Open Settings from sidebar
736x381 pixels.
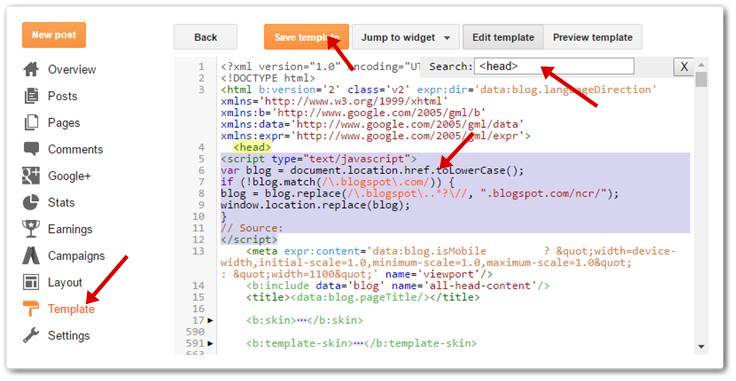(x=69, y=336)
